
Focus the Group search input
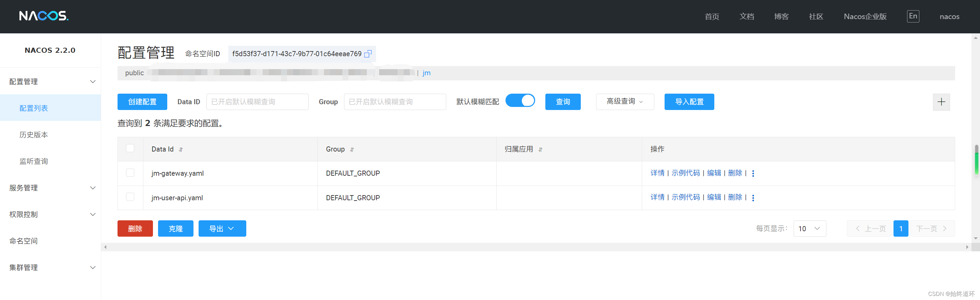point(395,101)
